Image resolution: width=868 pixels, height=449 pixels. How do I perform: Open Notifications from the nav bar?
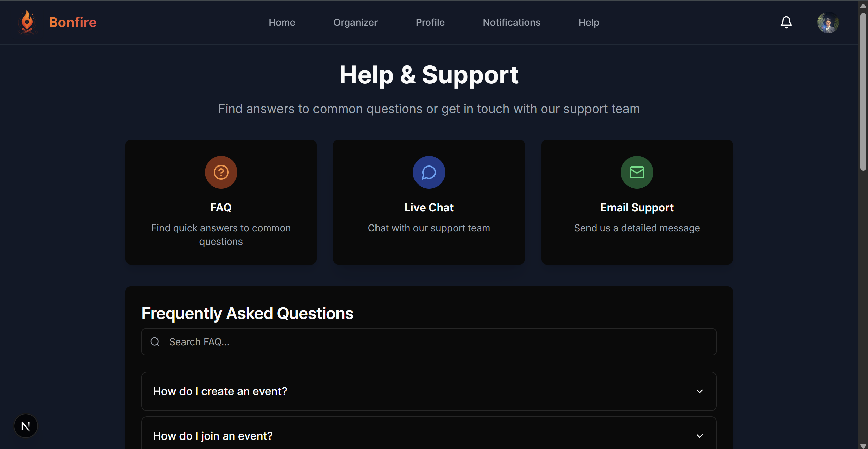[x=511, y=22]
